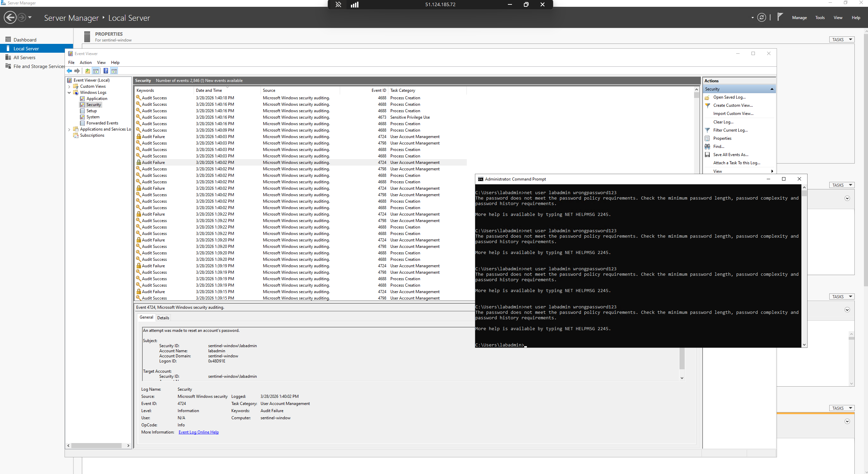The image size is (868, 474).
Task: Click Find binoculars action
Action: [x=719, y=147]
